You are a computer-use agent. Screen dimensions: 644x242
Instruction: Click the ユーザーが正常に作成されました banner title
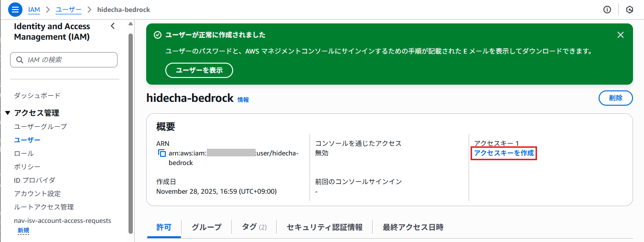point(215,35)
